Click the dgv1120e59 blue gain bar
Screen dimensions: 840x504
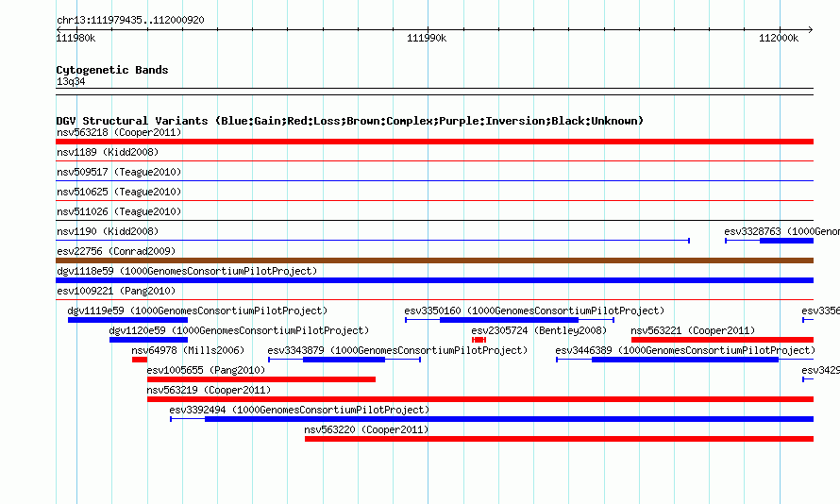(148, 340)
